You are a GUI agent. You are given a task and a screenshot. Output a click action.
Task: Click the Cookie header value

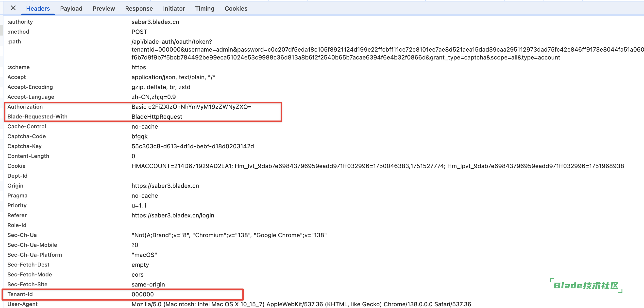point(377,166)
